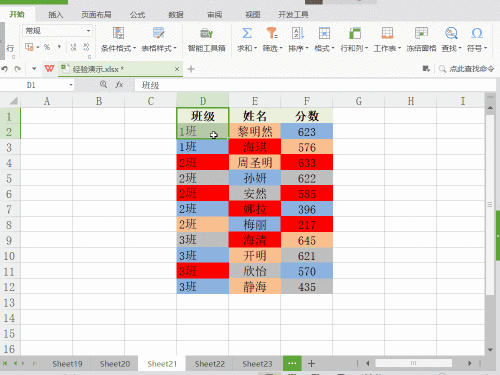Click the 求和 sum sigma icon

click(x=247, y=33)
